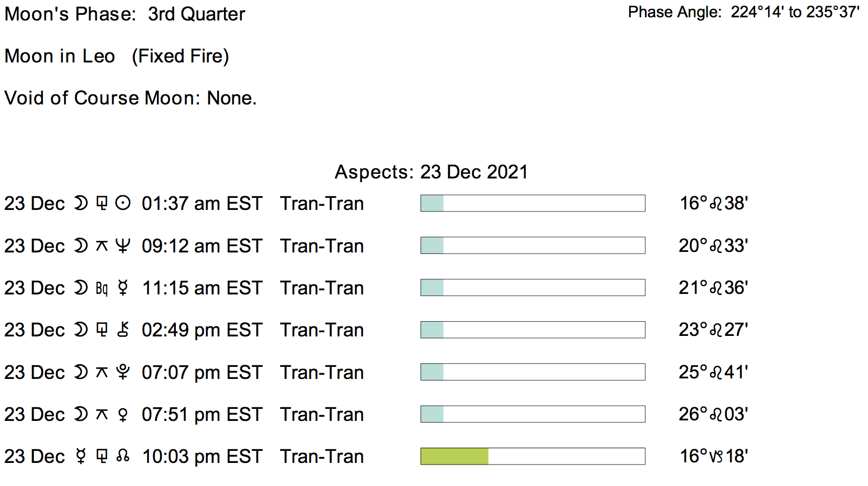868x486 pixels.
Task: Click the Pluto glyph in the 07:07 pm row
Action: coord(123,372)
